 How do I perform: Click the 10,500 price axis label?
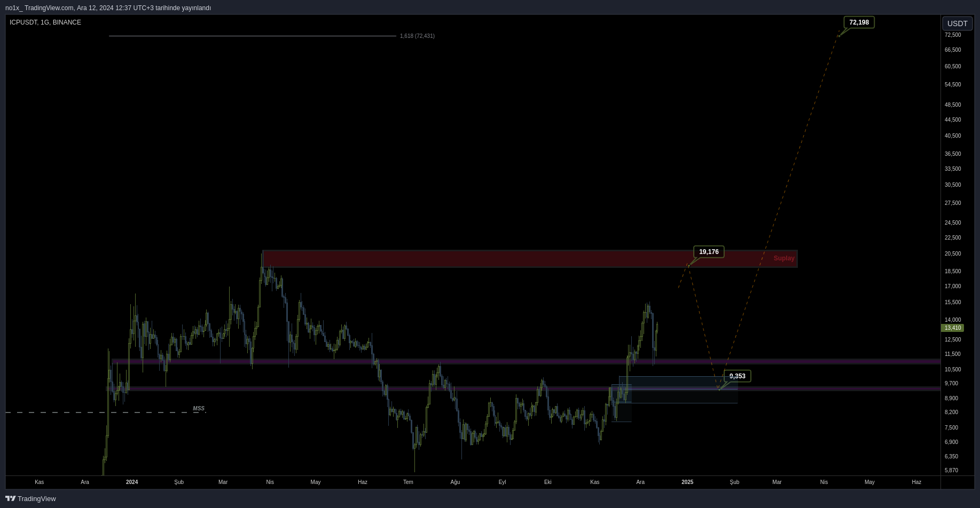[952, 370]
